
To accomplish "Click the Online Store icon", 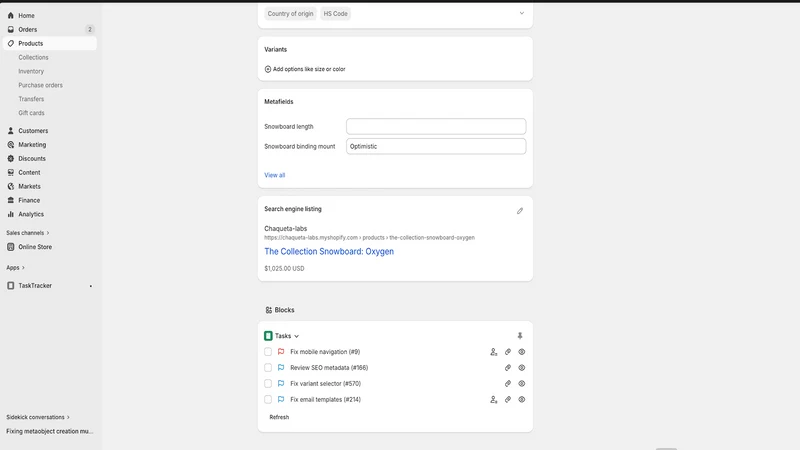I will pyautogui.click(x=11, y=247).
